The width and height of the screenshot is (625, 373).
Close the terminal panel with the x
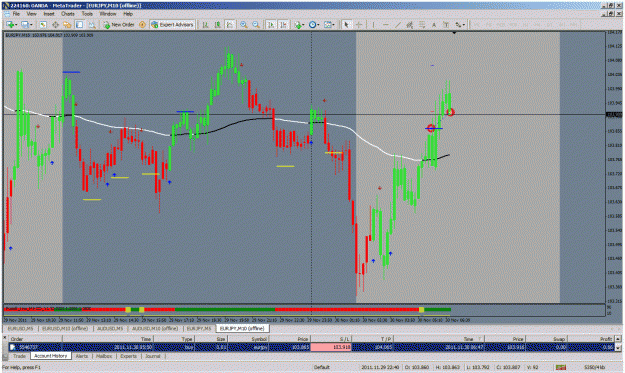(5, 338)
